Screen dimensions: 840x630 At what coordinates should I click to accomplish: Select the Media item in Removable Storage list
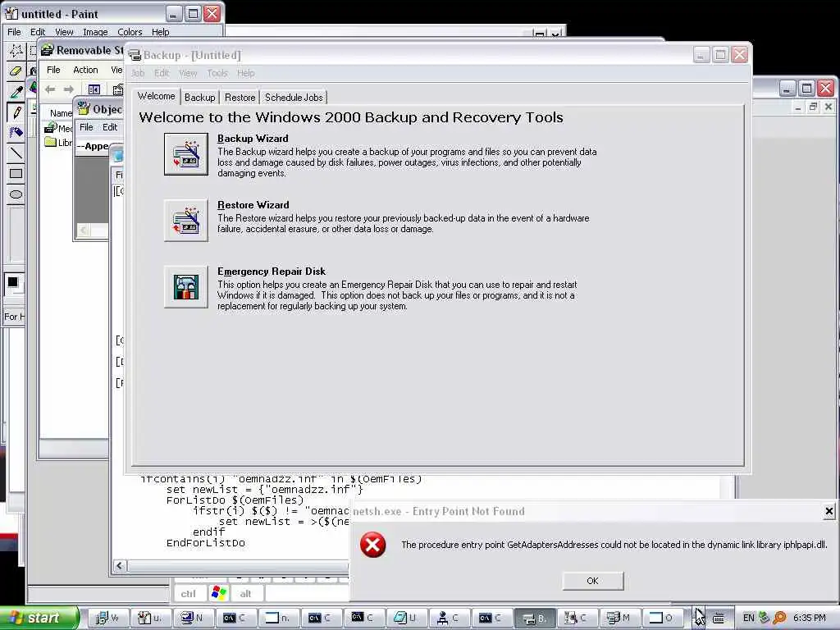click(x=58, y=128)
